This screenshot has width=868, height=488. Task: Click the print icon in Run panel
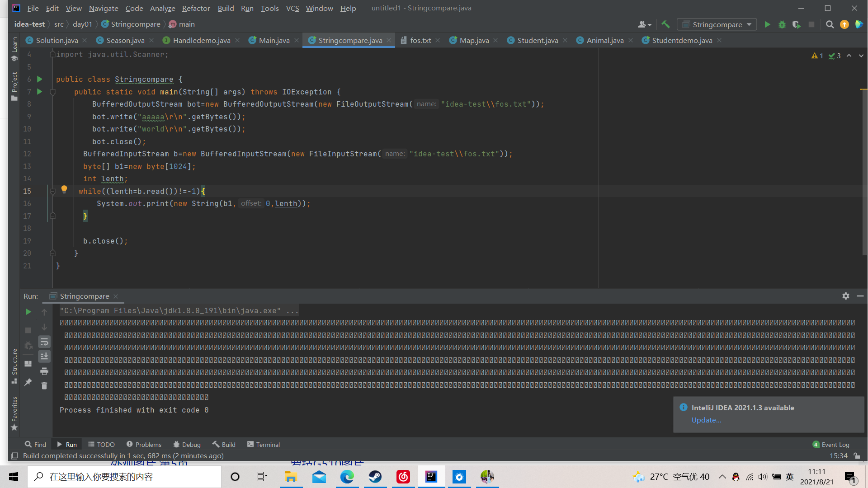[x=44, y=371]
